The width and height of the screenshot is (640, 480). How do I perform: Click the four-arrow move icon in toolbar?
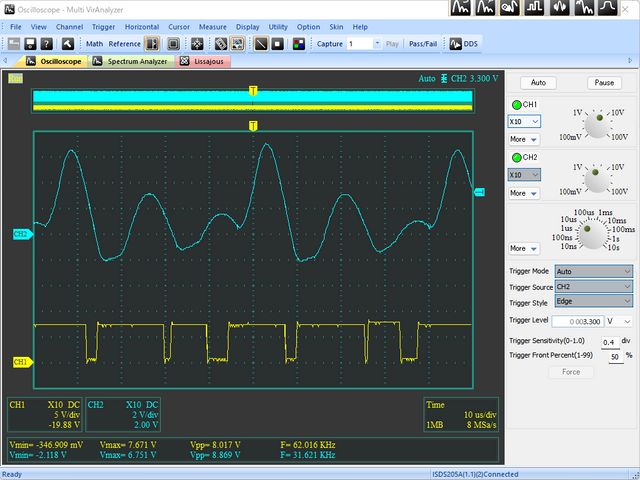[197, 44]
